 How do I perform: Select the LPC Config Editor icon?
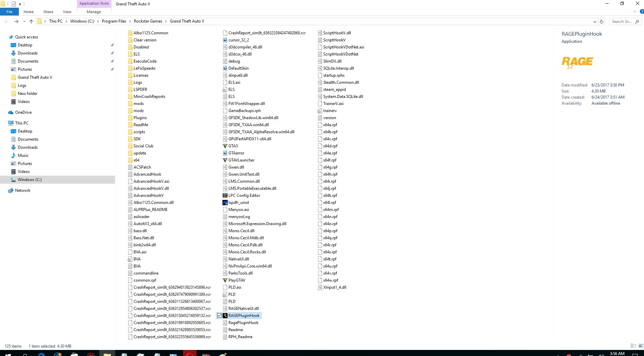[x=225, y=195]
